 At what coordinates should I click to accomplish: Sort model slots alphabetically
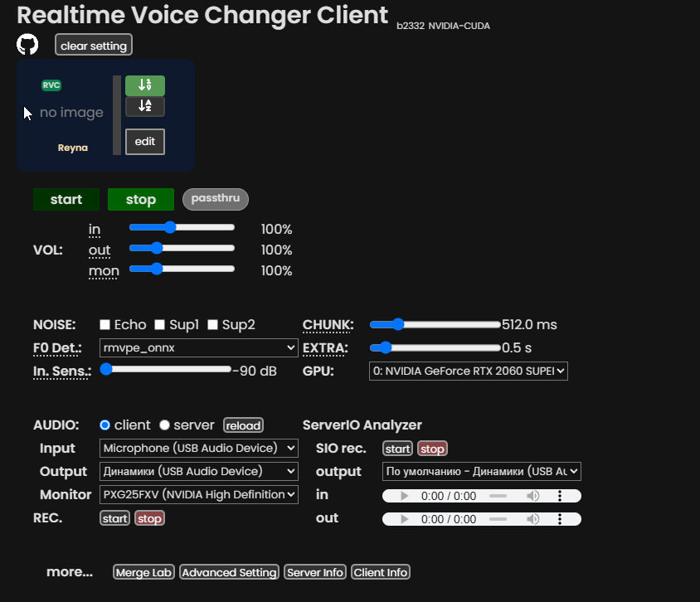tap(145, 106)
